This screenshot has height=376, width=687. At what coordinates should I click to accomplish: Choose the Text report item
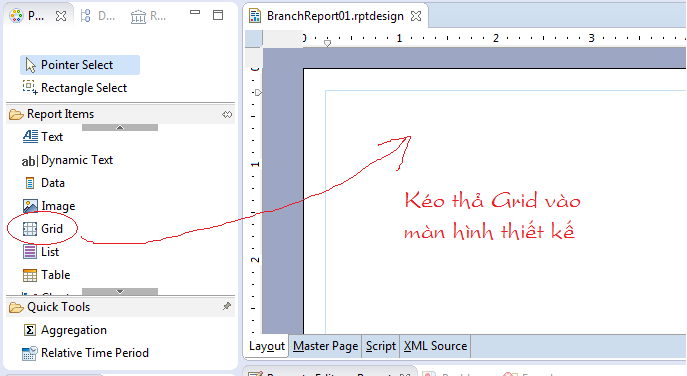coord(43,137)
